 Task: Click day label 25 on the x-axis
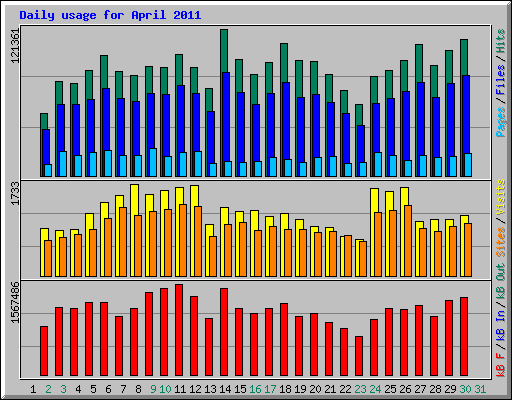click(x=390, y=389)
